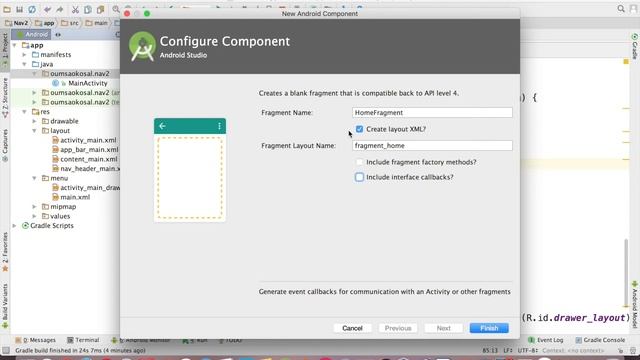This screenshot has height=360, width=640.
Task: Open the Messages tool tab
Action: click(x=36, y=340)
